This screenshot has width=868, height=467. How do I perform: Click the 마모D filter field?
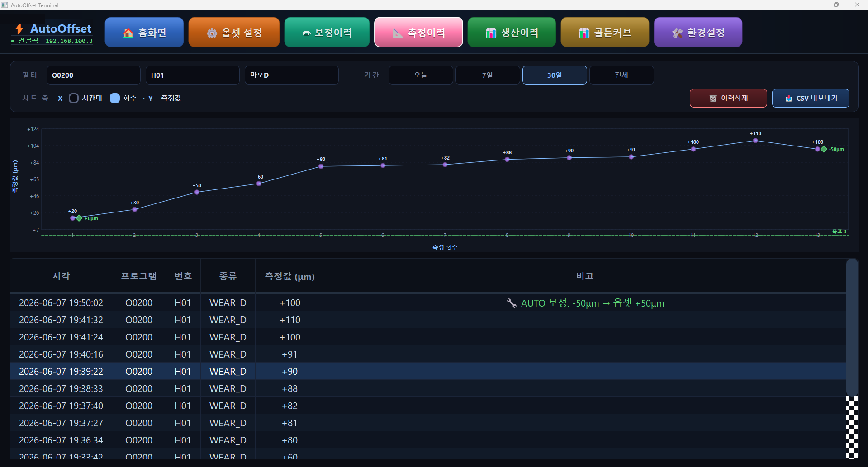(x=292, y=75)
